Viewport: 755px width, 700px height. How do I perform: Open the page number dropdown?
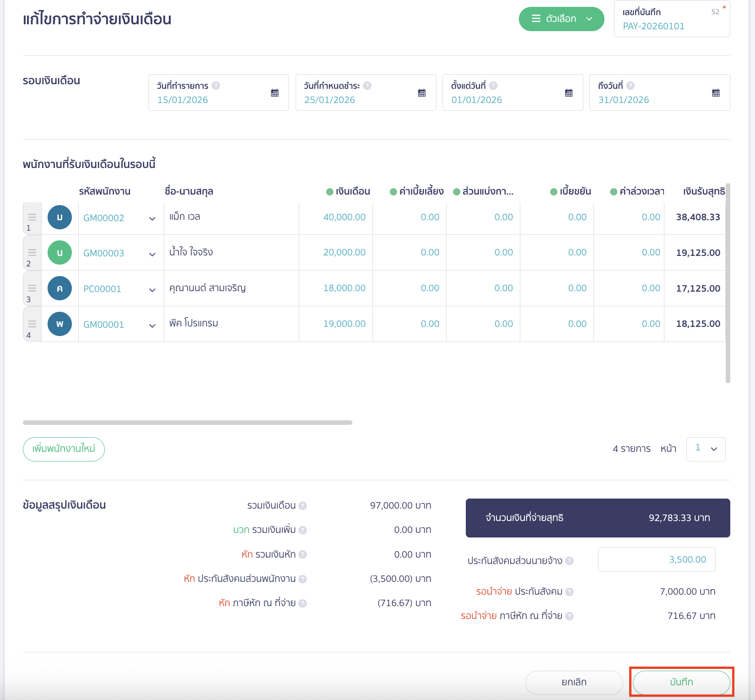[x=706, y=449]
